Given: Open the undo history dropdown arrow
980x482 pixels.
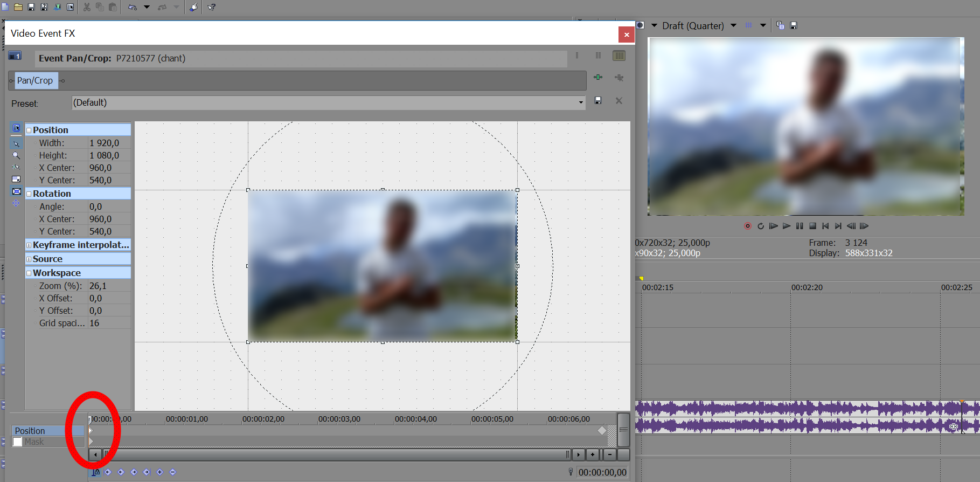Looking at the screenshot, I should click(147, 7).
